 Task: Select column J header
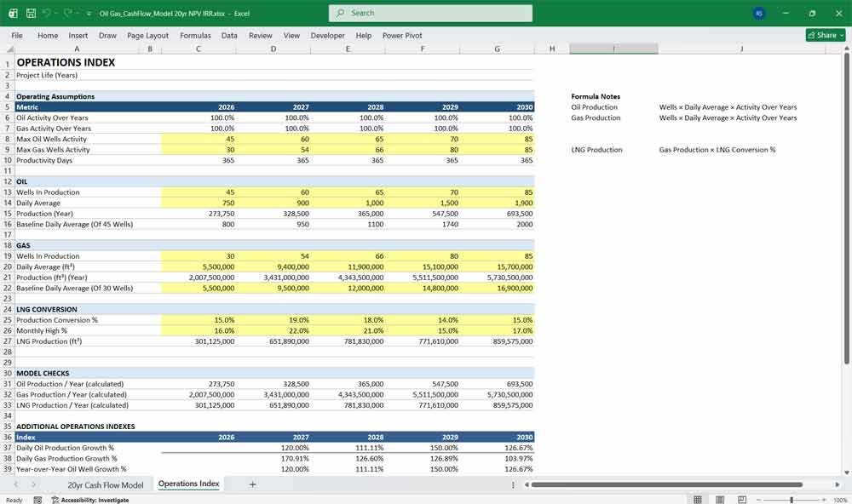742,49
